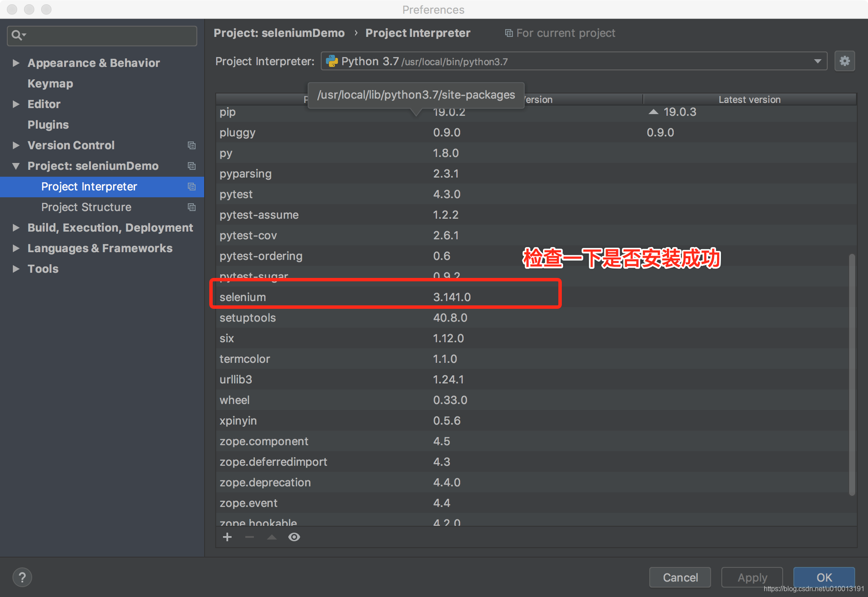Click the project-level icon beside Version Control
The width and height of the screenshot is (868, 597).
pyautogui.click(x=192, y=145)
